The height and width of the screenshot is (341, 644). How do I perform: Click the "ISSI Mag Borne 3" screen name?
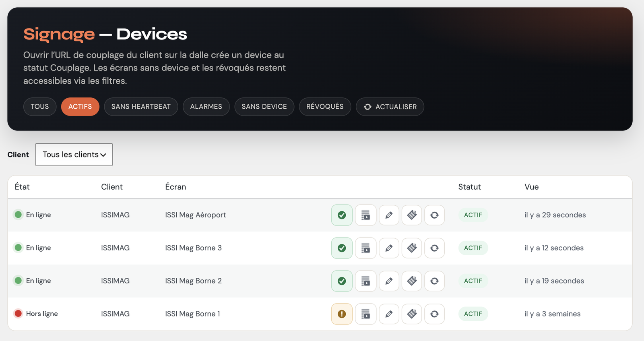point(194,248)
